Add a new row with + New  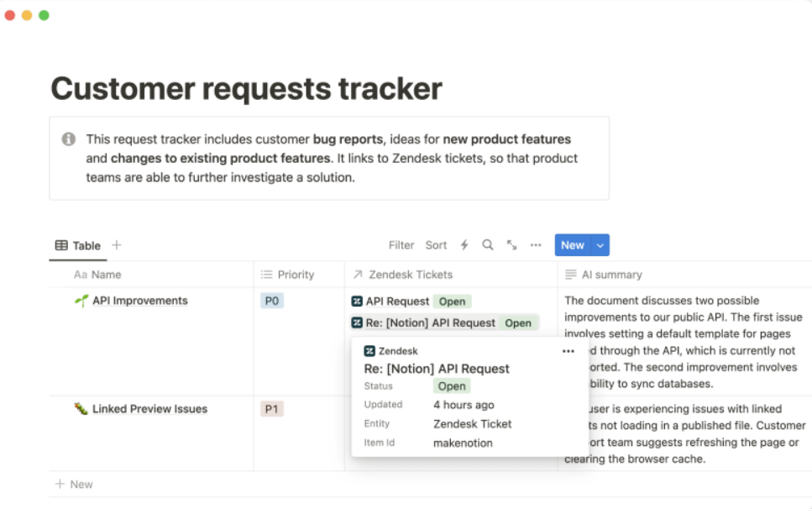[x=74, y=484]
